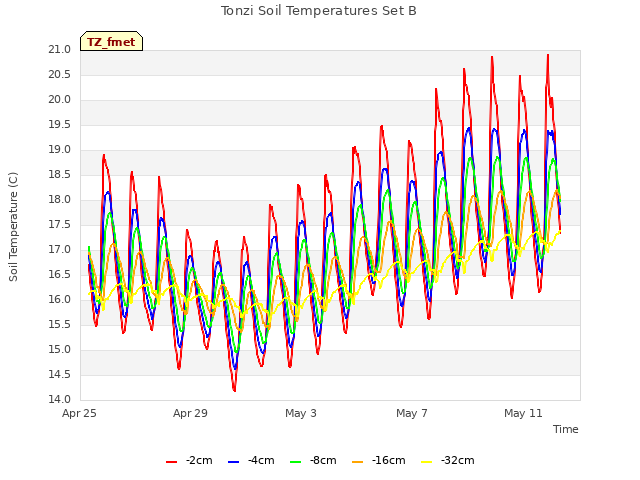Click the 15.5 y-axis tick label

pyautogui.click(x=60, y=324)
